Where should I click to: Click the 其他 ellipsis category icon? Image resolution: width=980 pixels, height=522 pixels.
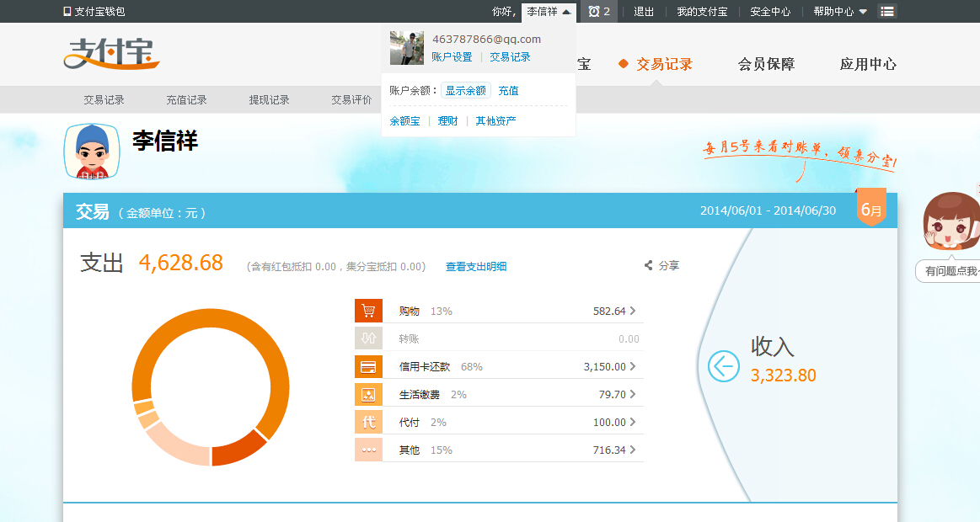pos(368,450)
